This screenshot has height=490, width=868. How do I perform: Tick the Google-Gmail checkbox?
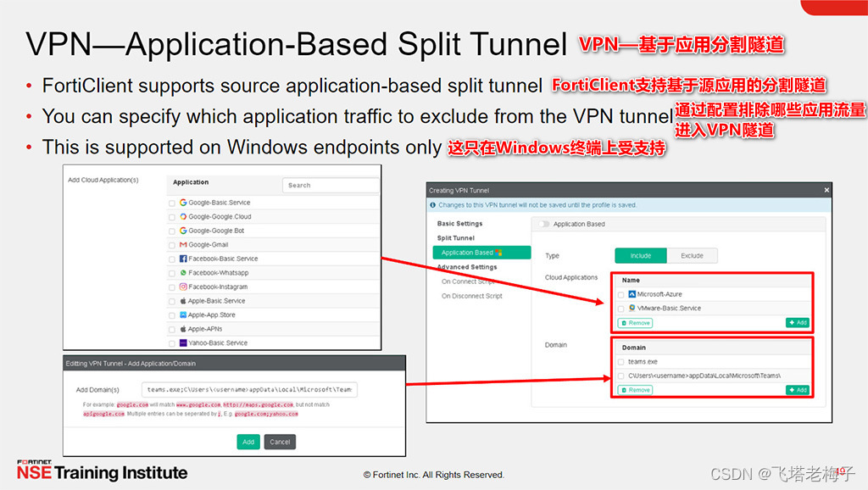(x=172, y=245)
